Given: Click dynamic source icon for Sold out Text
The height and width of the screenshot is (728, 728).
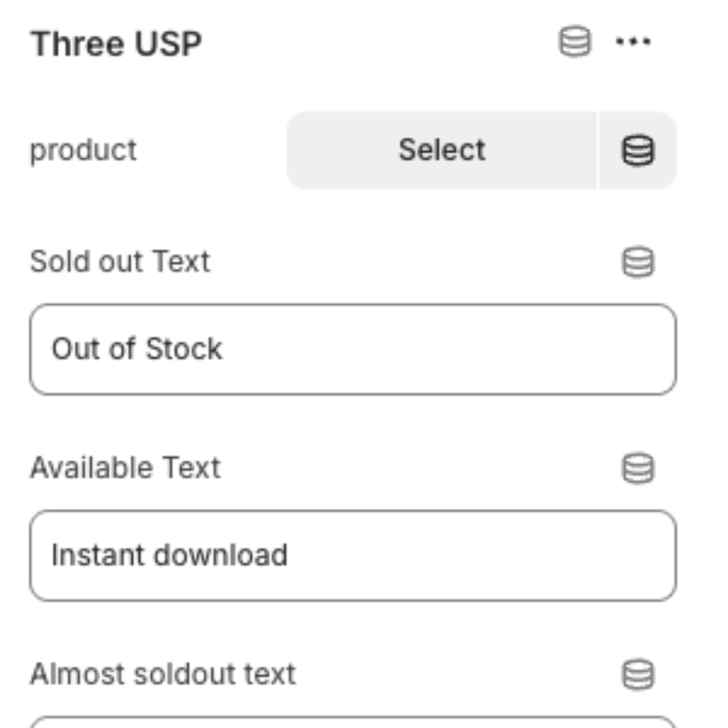Looking at the screenshot, I should tap(638, 262).
